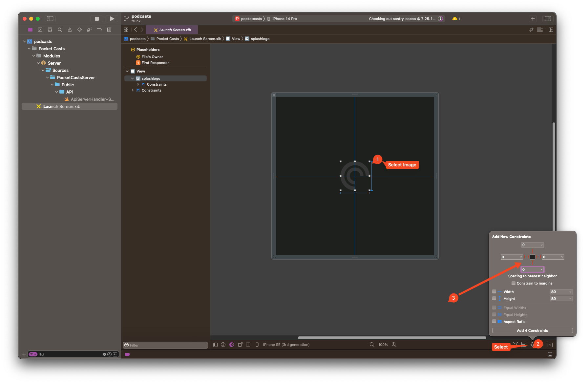Add editor on right icon
588x383 pixels.
click(551, 30)
